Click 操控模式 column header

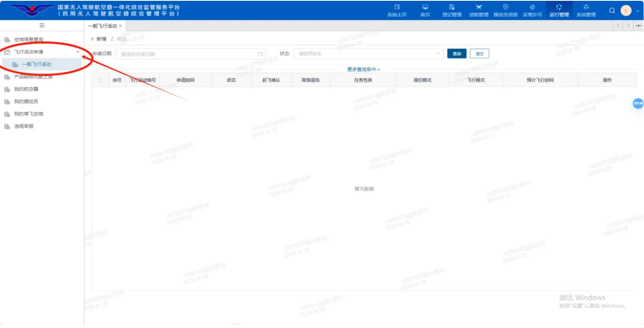(x=423, y=80)
